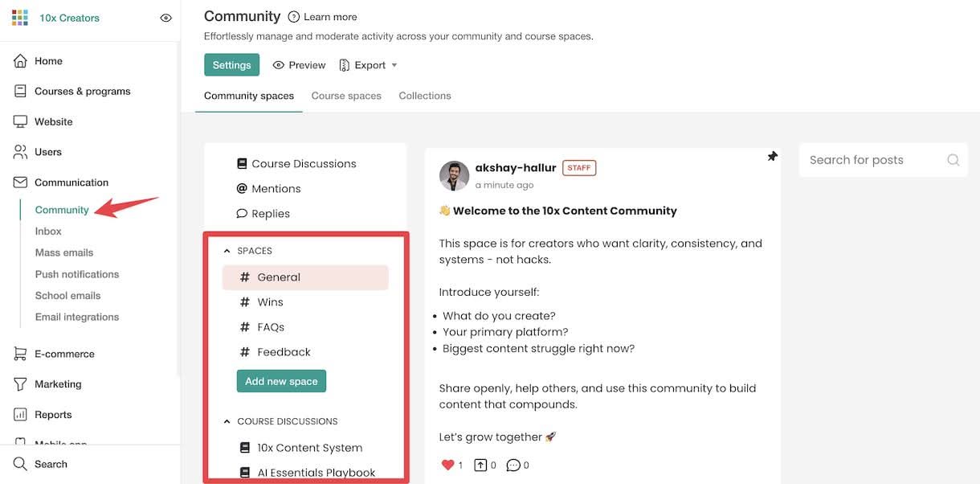Open the Course Discussions icon in community sidebar

[x=242, y=162]
